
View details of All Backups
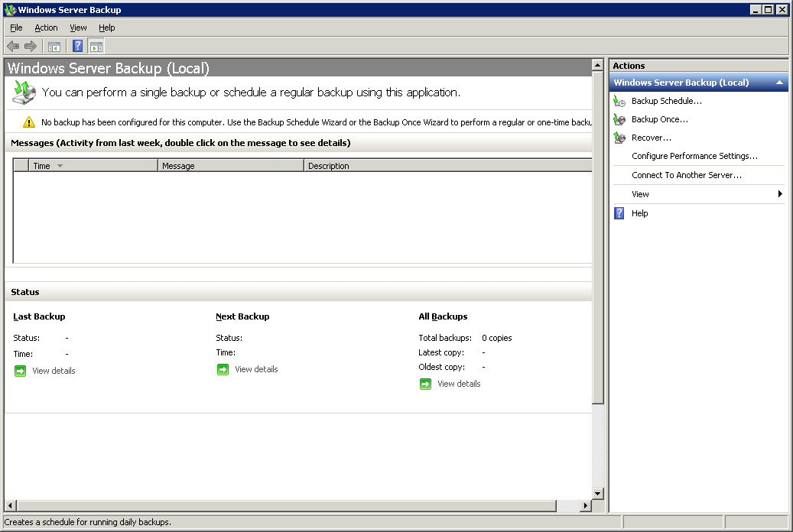coord(460,384)
